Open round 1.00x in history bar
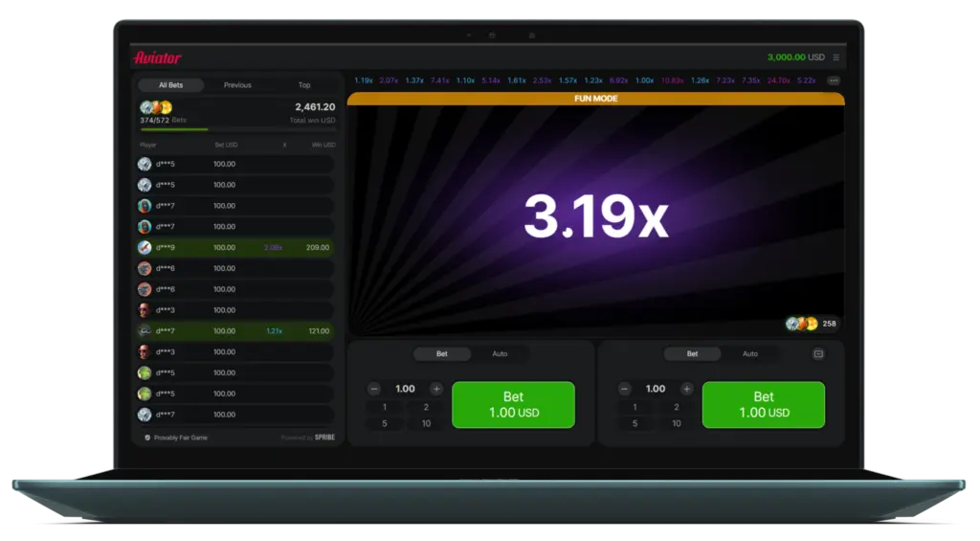 pyautogui.click(x=644, y=80)
